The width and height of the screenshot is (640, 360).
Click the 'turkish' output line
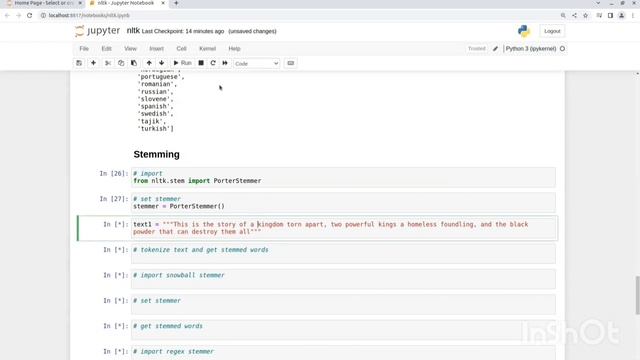tap(156, 129)
